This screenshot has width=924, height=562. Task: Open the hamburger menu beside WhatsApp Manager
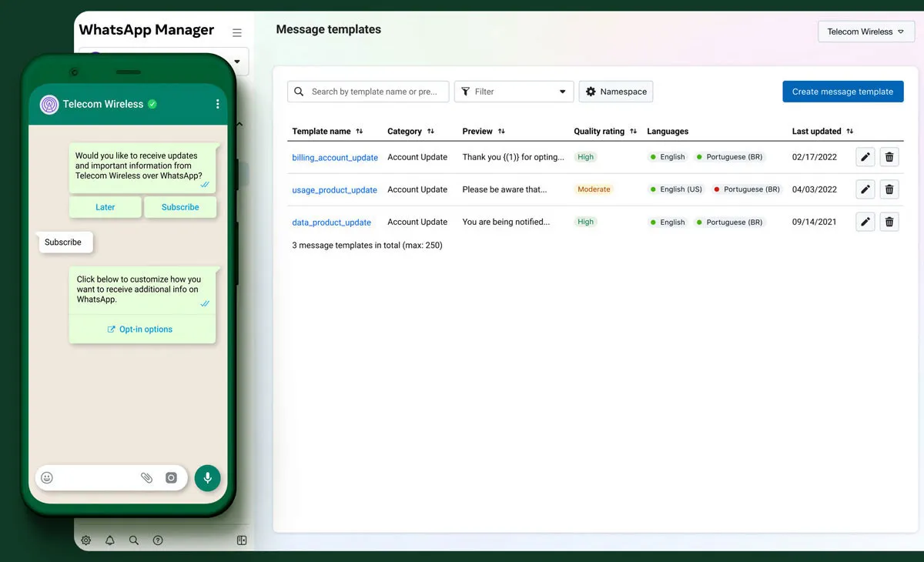(236, 32)
